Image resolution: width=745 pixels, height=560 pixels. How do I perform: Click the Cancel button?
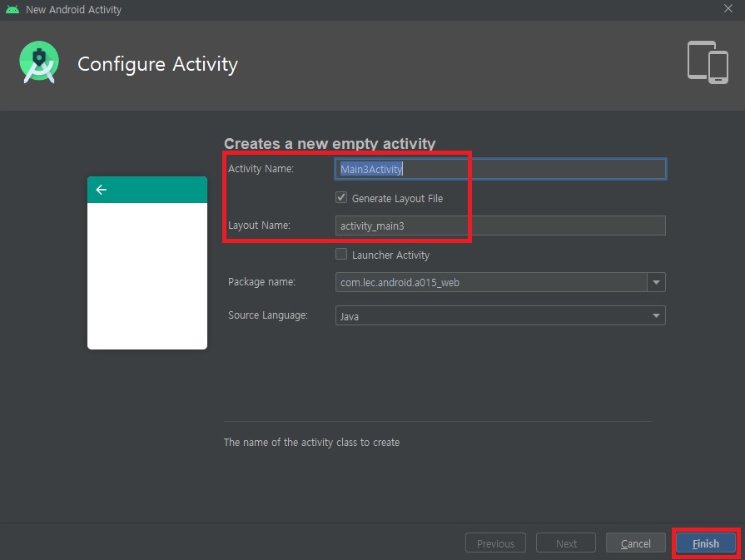point(635,543)
